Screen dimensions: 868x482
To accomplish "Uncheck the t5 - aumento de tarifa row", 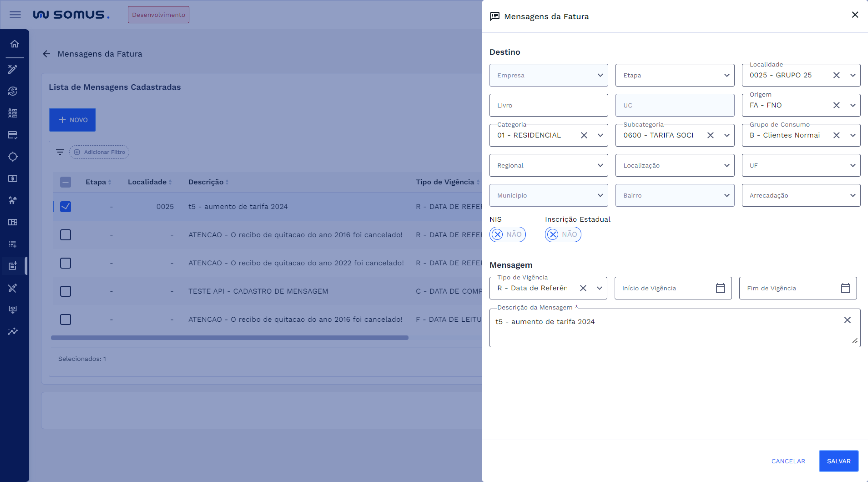I will click(x=65, y=207).
